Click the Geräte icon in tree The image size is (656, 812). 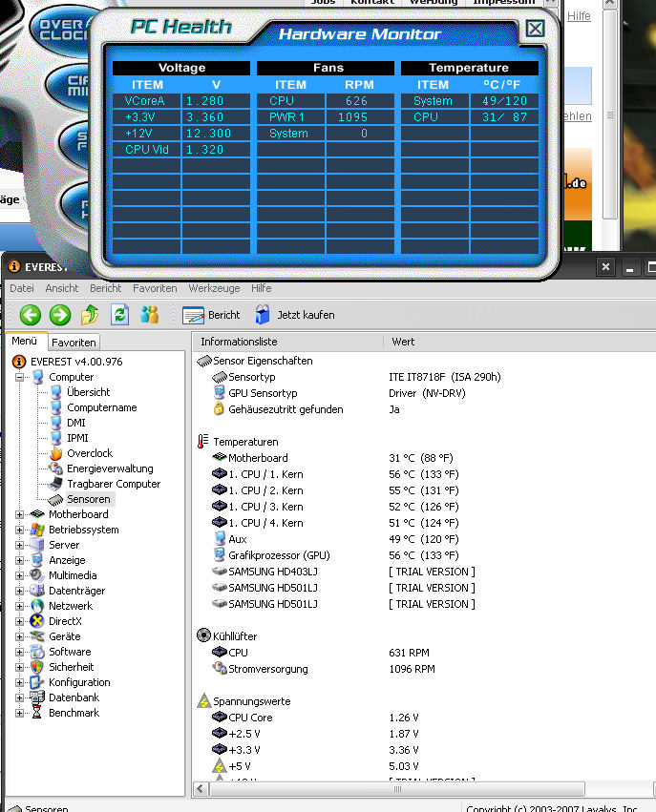(37, 636)
